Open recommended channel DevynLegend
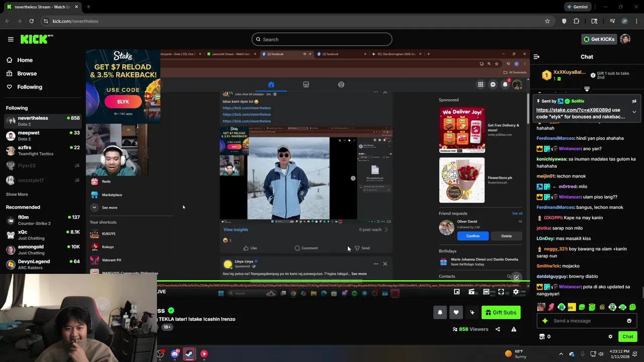The width and height of the screenshot is (644, 362). click(43, 264)
